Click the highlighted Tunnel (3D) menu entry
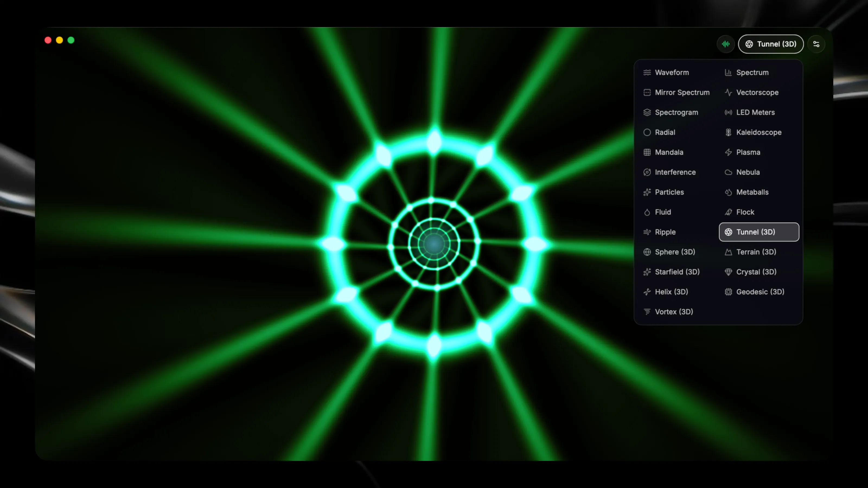This screenshot has width=868, height=488. 759,232
